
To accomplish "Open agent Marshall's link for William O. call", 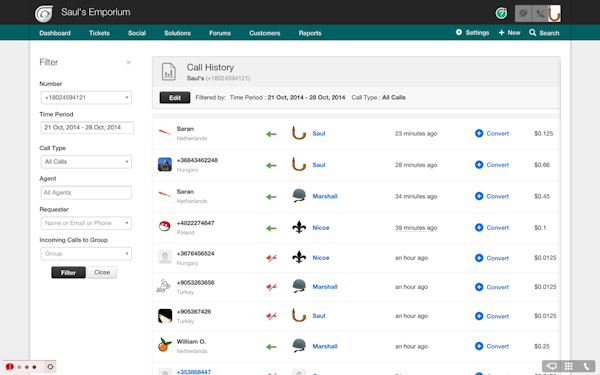I will [325, 346].
